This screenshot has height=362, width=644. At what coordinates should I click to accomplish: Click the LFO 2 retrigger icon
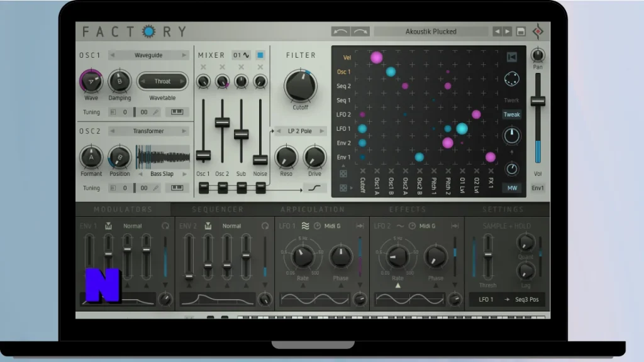coord(455,226)
